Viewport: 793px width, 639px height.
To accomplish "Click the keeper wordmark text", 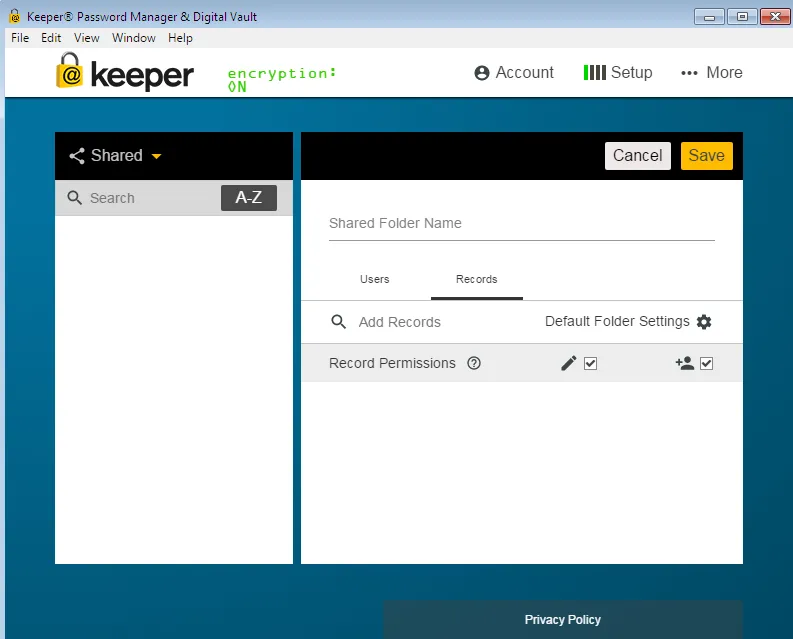I will pos(142,76).
